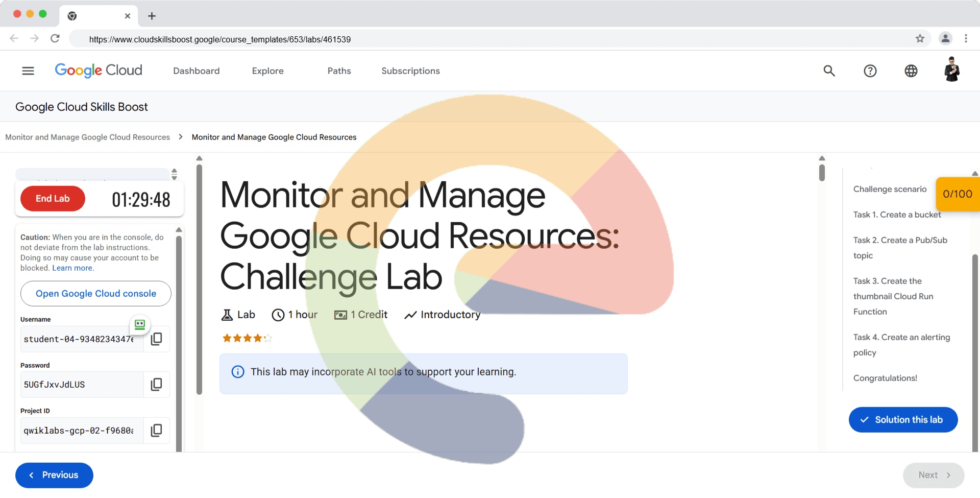Open the hamburger navigation menu

click(28, 71)
